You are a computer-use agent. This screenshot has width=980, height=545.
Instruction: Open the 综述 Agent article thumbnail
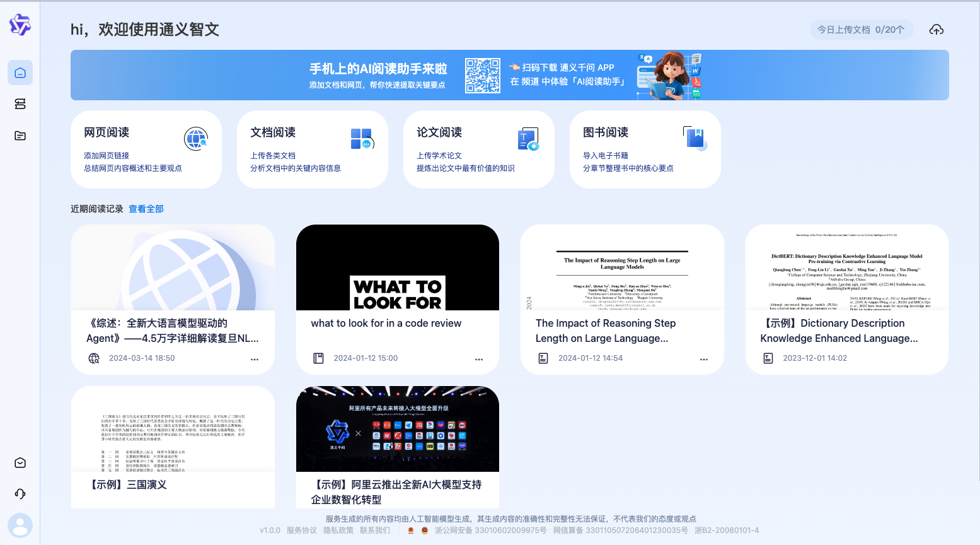click(x=173, y=267)
